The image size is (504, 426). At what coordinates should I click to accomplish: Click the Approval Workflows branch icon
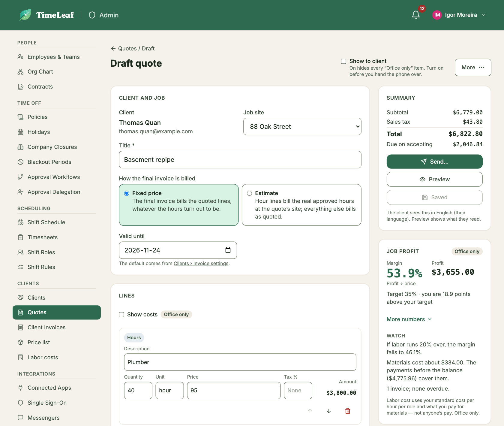pyautogui.click(x=20, y=177)
